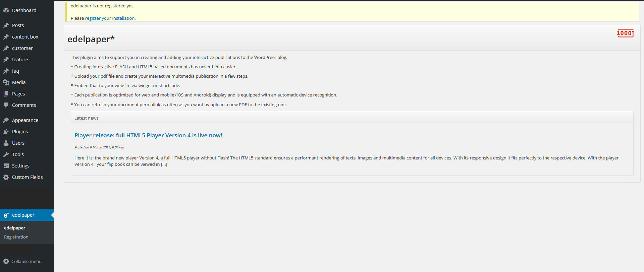Click the 'Embed that to your website' line
This screenshot has width=644, height=272.
pyautogui.click(x=125, y=86)
